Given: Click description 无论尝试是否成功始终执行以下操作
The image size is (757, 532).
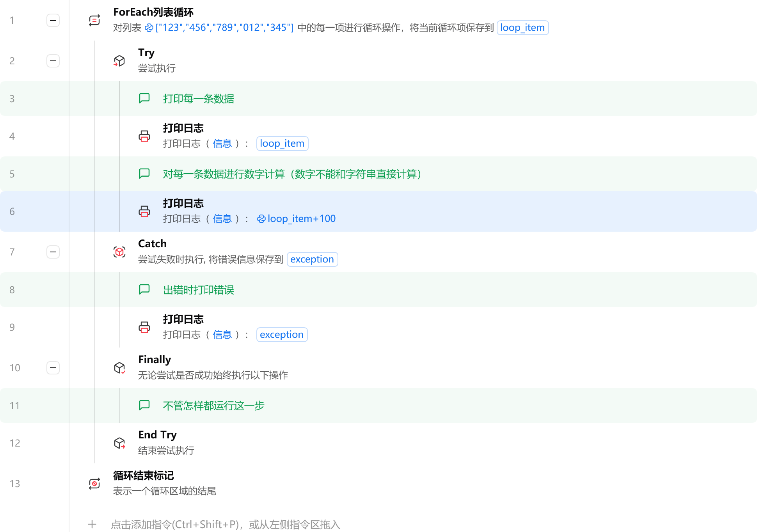Looking at the screenshot, I should (213, 375).
